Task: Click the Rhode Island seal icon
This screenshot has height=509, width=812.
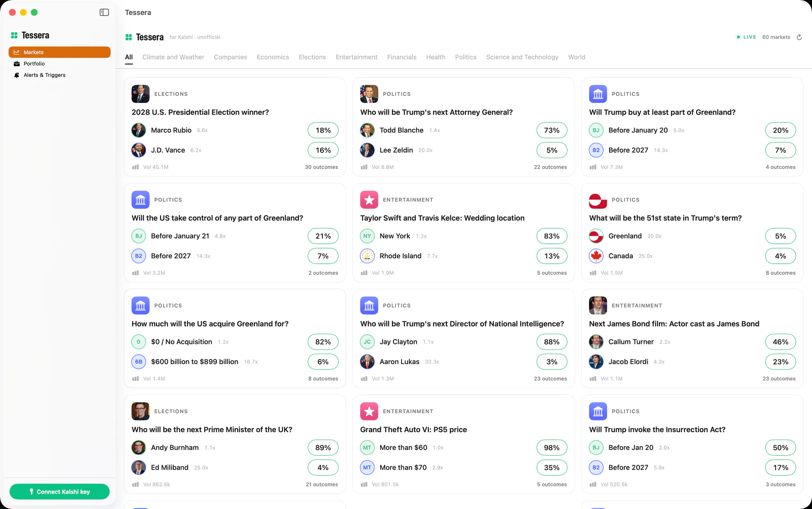Action: [x=367, y=256]
